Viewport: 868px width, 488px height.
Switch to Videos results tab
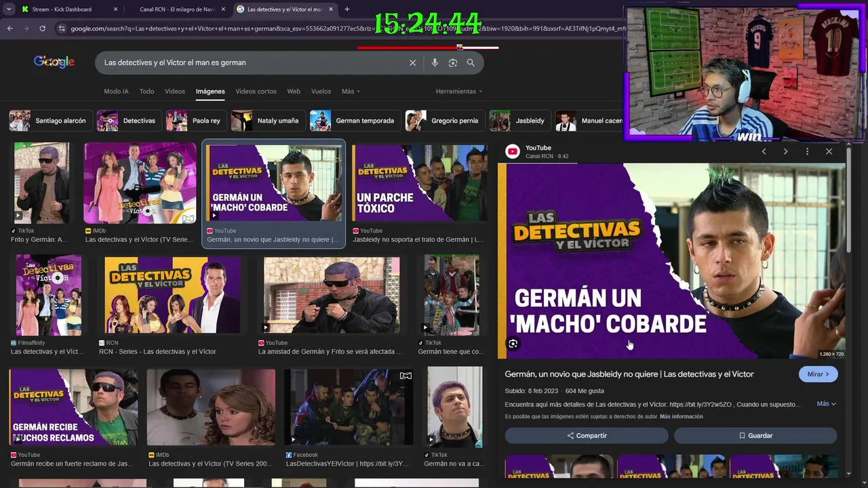point(175,91)
